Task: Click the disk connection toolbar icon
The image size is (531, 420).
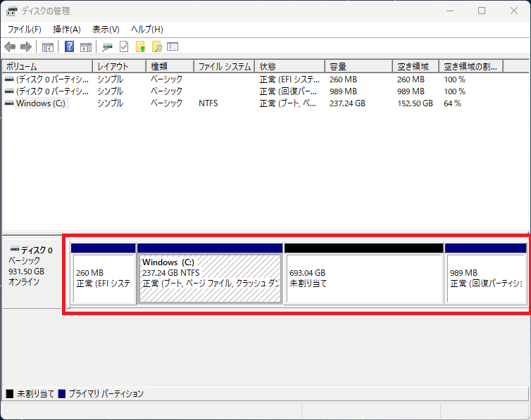Action: tap(107, 47)
